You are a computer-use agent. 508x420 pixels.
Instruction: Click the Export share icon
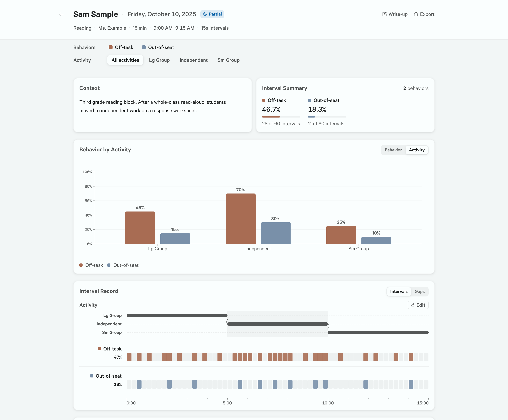coord(416,14)
